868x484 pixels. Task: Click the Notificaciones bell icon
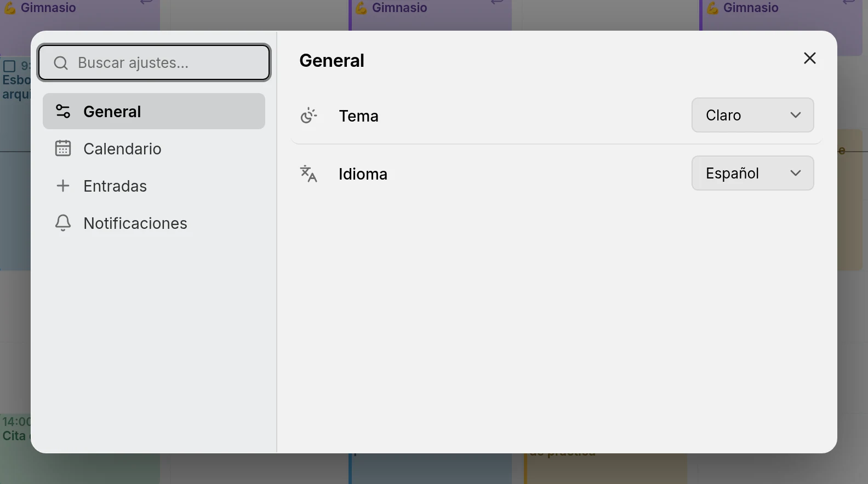coord(63,223)
